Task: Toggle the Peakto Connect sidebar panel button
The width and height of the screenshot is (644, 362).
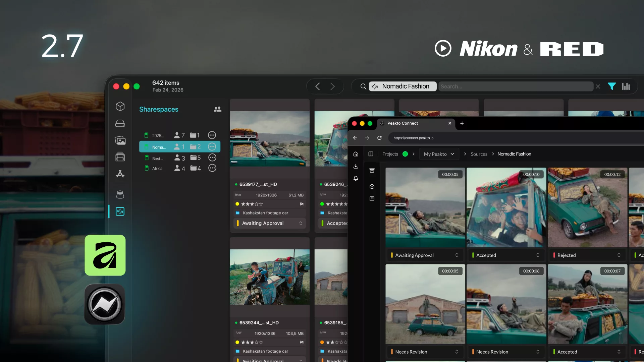Action: tap(371, 154)
